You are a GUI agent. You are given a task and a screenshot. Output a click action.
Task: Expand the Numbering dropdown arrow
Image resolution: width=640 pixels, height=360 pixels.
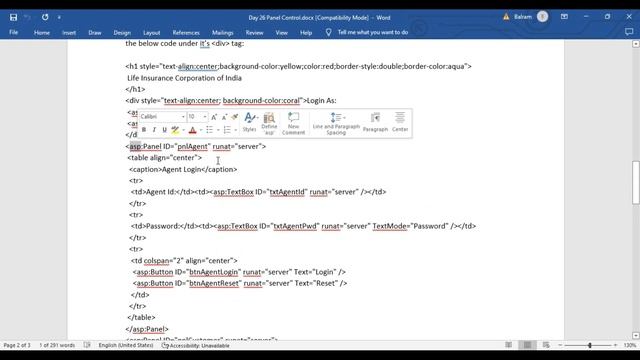(x=236, y=130)
